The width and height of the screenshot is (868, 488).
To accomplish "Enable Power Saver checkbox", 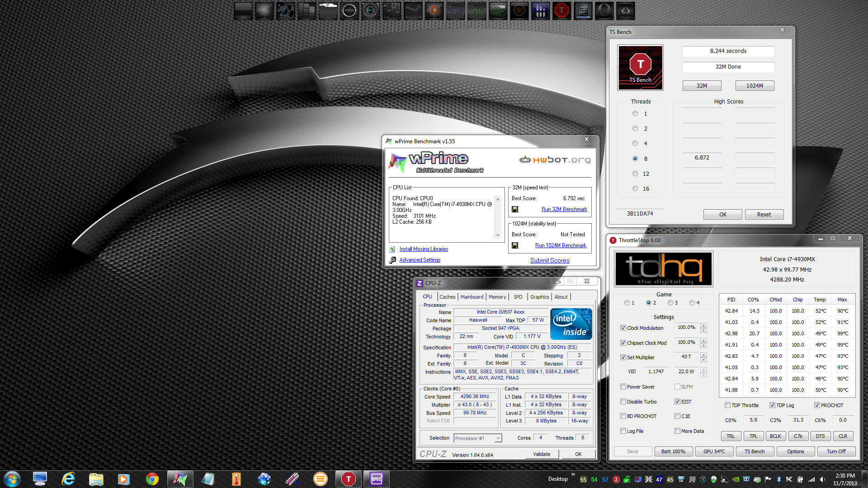I will [x=623, y=387].
